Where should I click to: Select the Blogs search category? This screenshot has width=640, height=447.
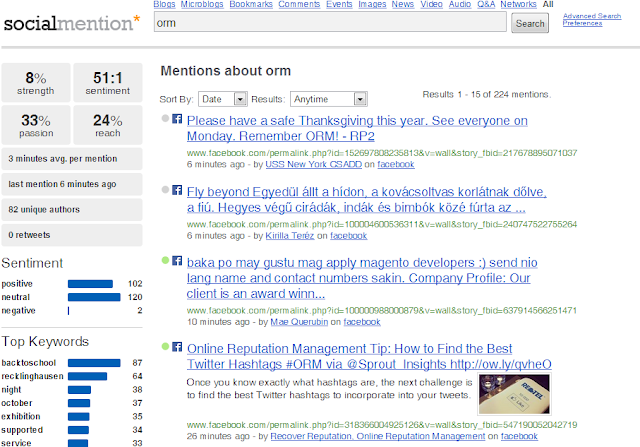click(x=164, y=4)
